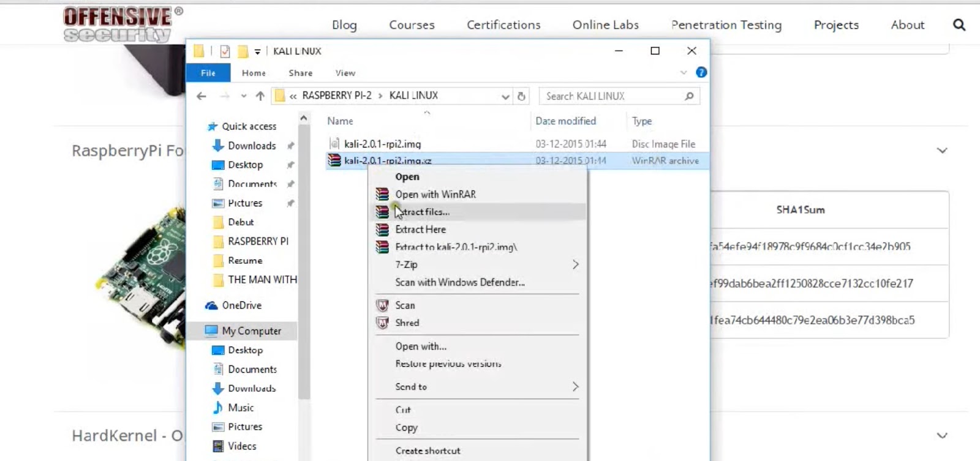Expand the HardKernel section chevron on the webpage
The image size is (980, 461).
pos(942,436)
